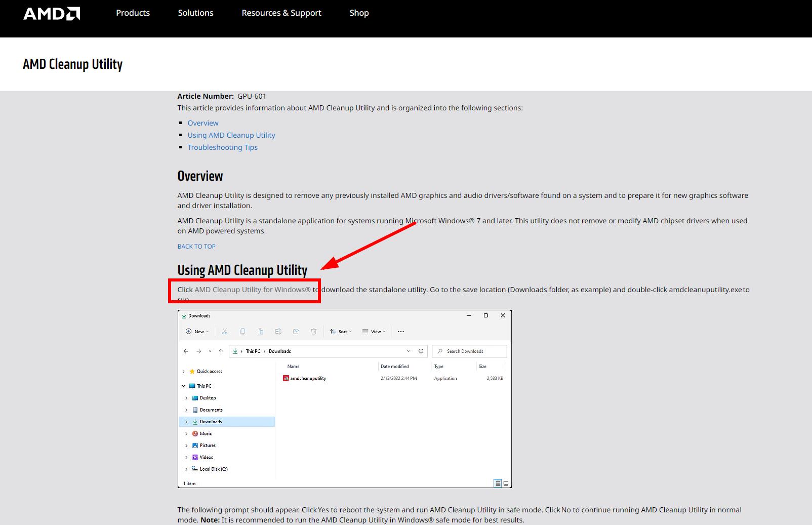This screenshot has height=525, width=812.
Task: Click the Refresh icon in address bar
Action: point(421,351)
